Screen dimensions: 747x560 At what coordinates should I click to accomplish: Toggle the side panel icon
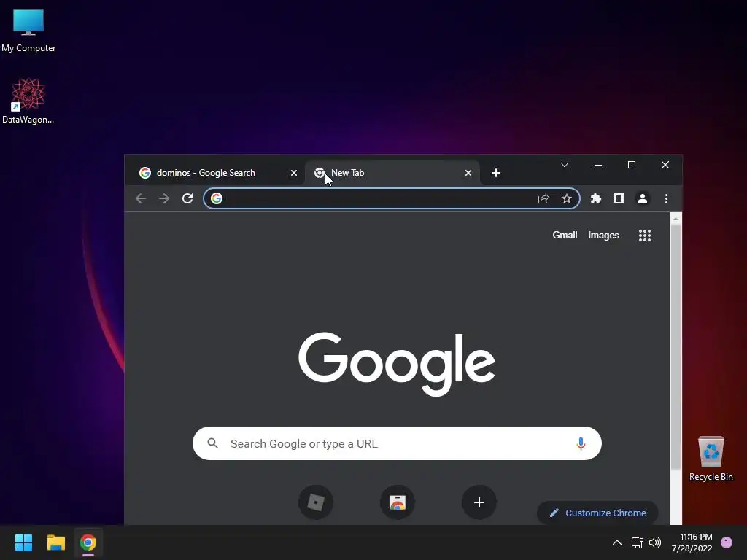click(619, 198)
